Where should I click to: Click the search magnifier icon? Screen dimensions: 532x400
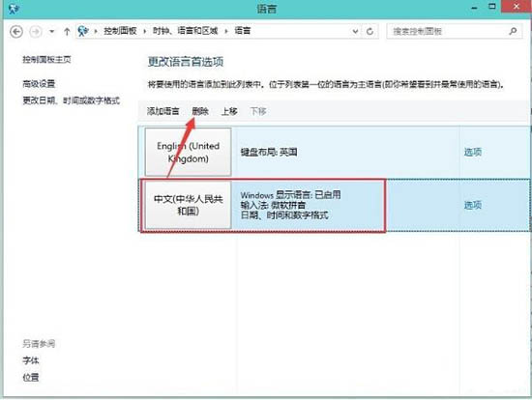513,31
